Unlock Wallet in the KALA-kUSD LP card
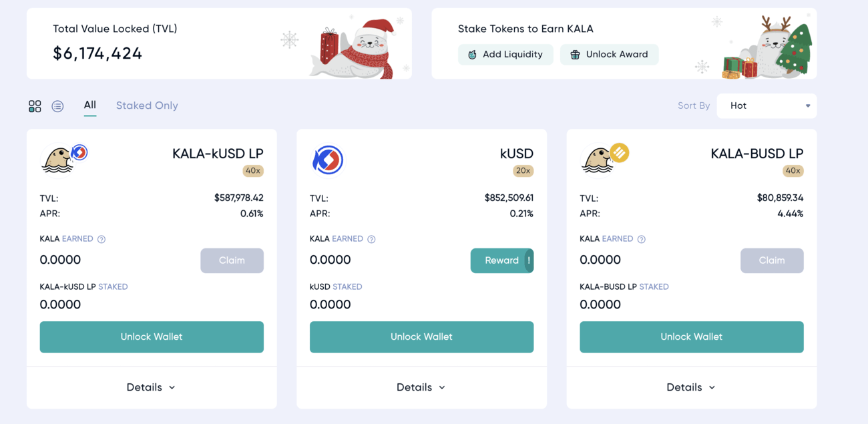This screenshot has height=424, width=868. point(152,337)
